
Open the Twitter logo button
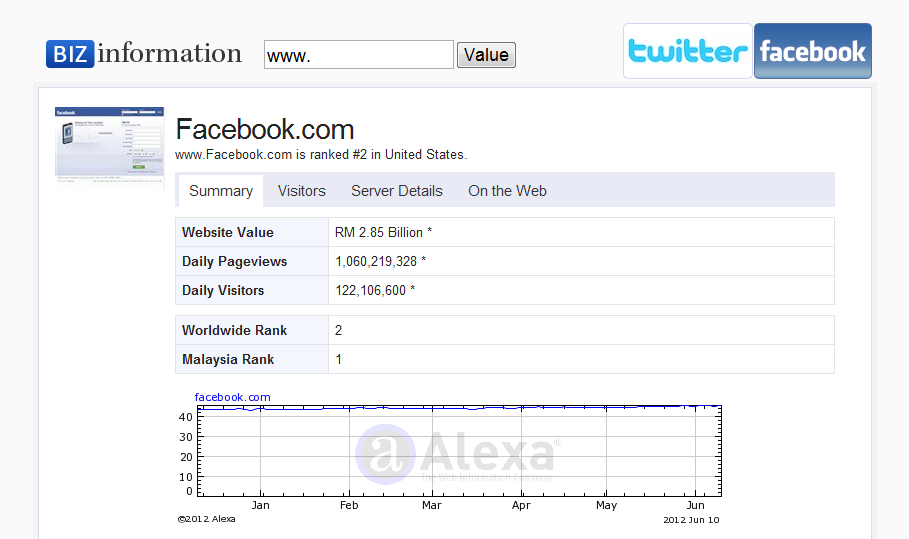[x=688, y=51]
